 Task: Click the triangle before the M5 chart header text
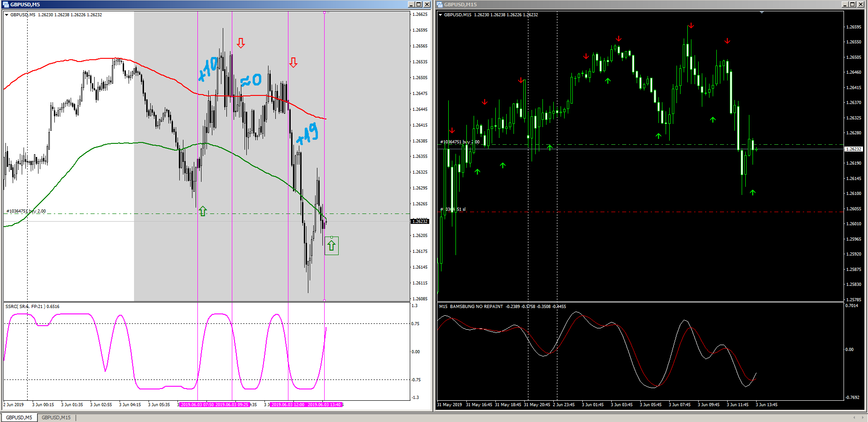click(7, 15)
